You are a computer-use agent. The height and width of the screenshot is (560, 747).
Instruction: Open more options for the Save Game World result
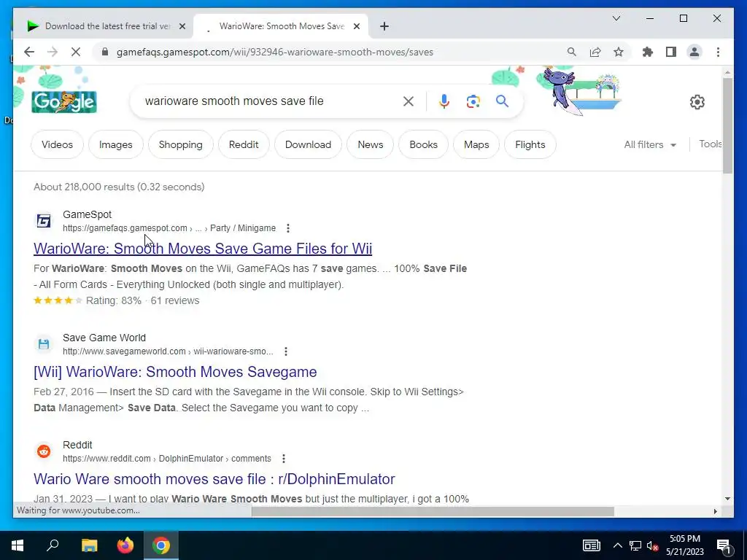(286, 351)
